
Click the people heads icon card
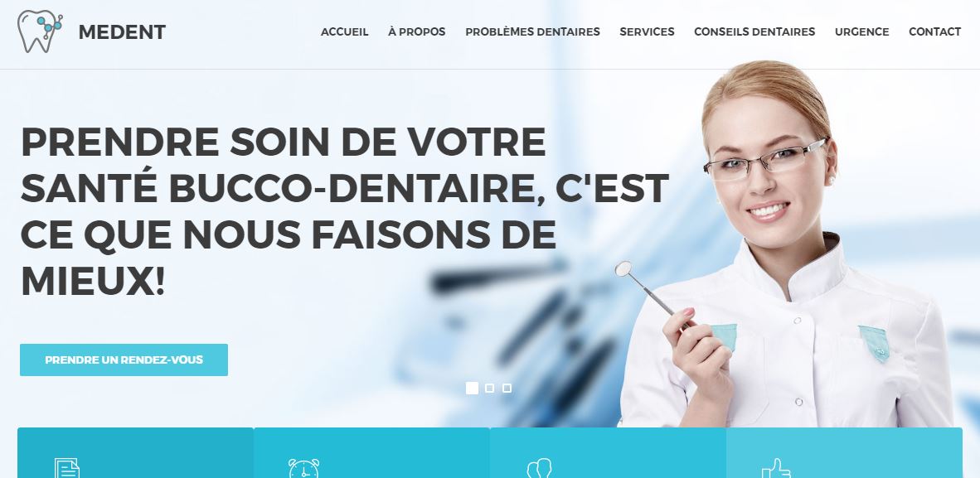[608, 453]
